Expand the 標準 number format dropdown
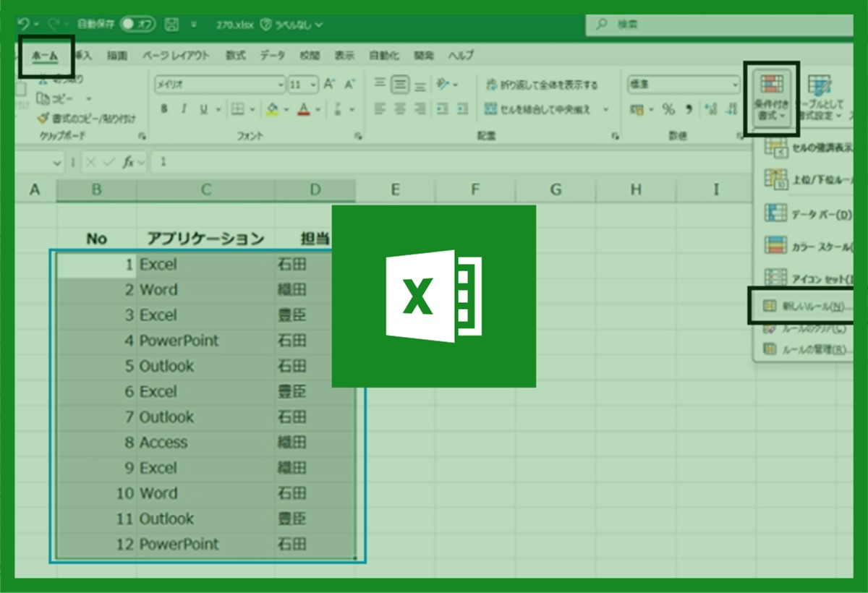 point(735,85)
